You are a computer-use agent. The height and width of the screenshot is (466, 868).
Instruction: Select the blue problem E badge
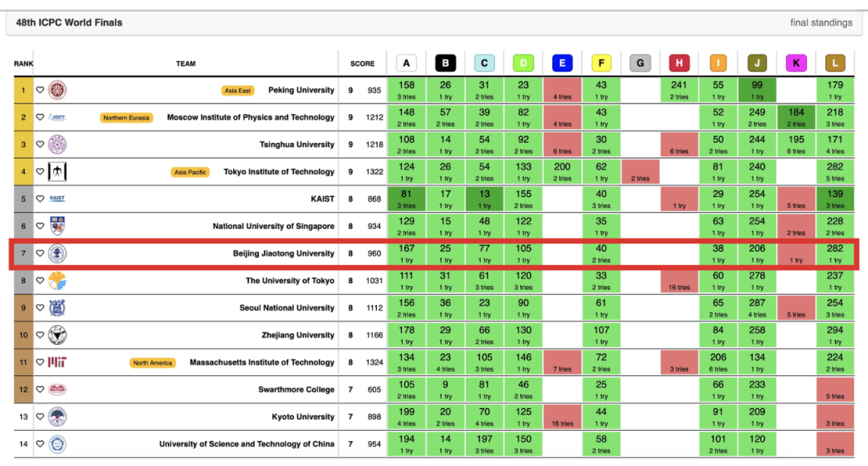click(563, 63)
